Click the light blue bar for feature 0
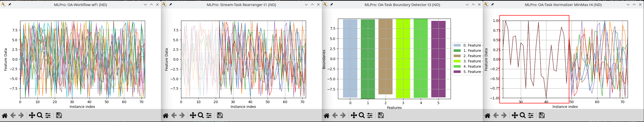644x122 pixels. click(x=350, y=58)
